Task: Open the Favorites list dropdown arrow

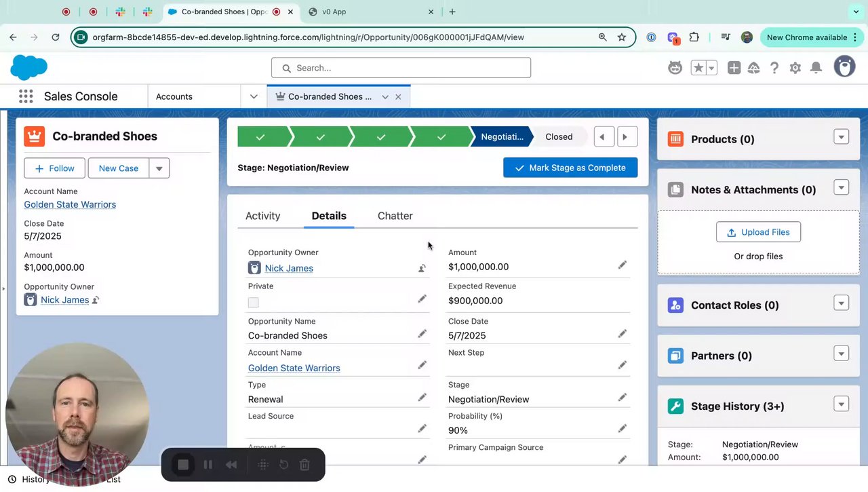Action: 711,68
